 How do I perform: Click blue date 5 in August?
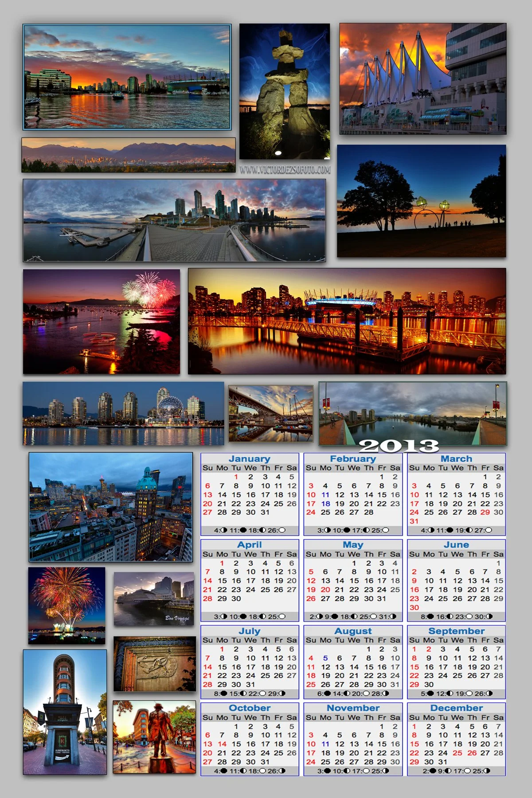[325, 658]
